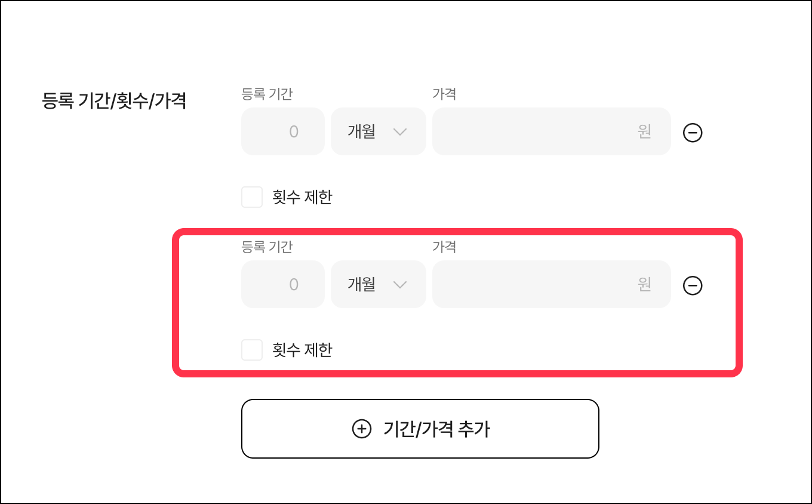
Task: Click the first row's 가격 field label
Action: pyautogui.click(x=444, y=94)
